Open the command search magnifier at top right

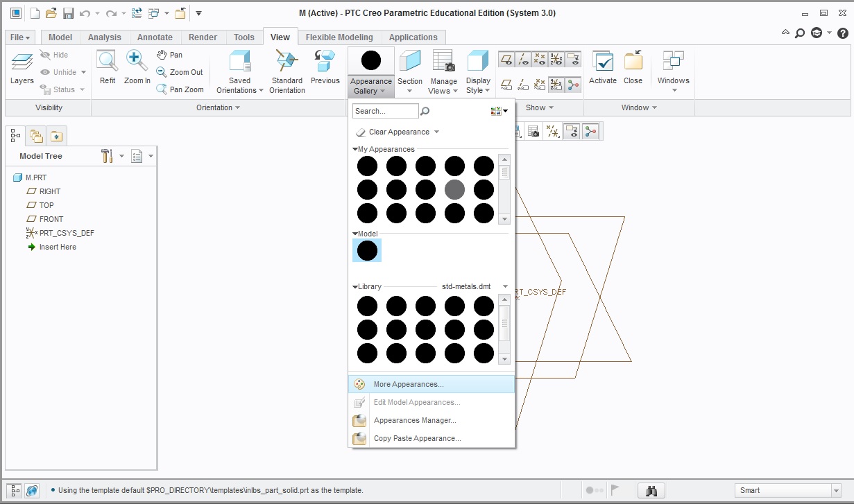tap(800, 33)
